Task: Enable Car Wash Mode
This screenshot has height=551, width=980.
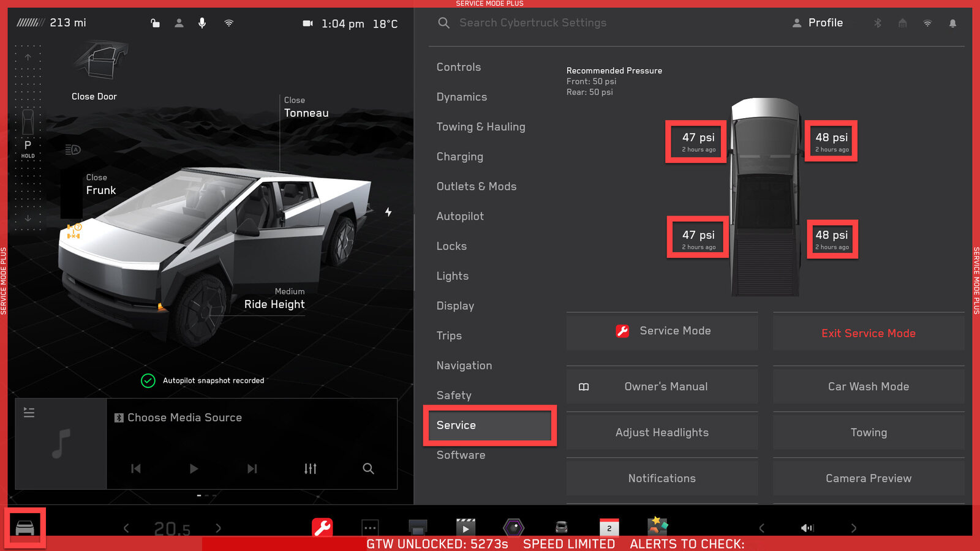Action: pos(869,386)
